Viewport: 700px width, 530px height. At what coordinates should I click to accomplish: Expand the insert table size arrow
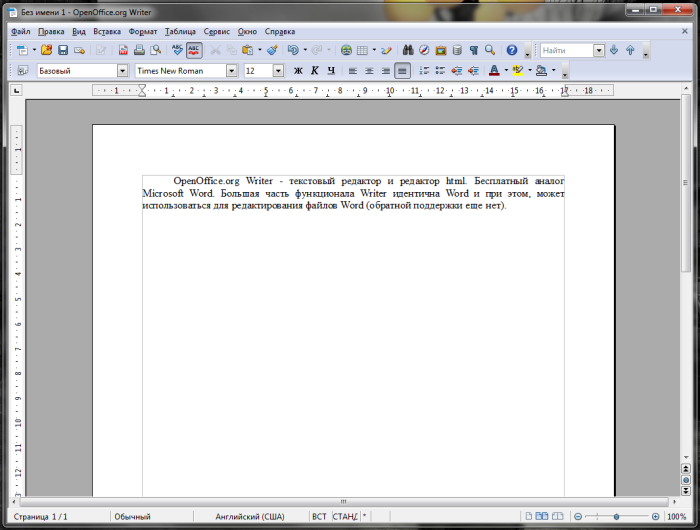click(374, 50)
